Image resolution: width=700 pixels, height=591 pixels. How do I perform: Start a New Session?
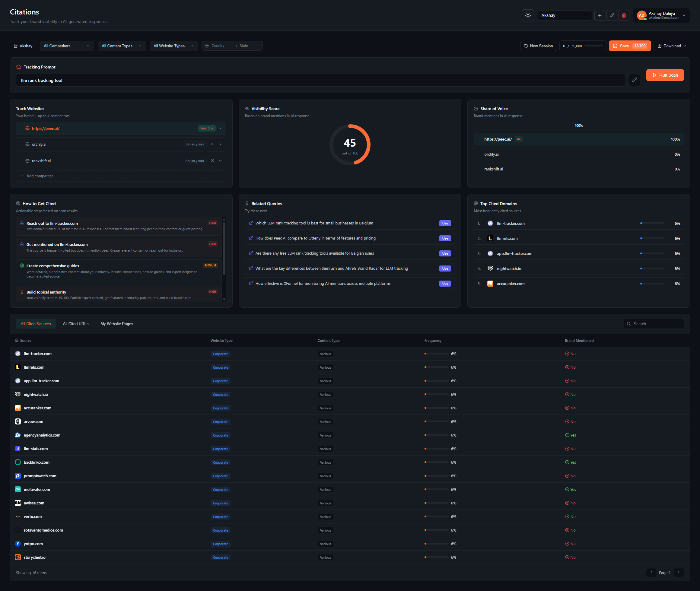pyautogui.click(x=538, y=46)
